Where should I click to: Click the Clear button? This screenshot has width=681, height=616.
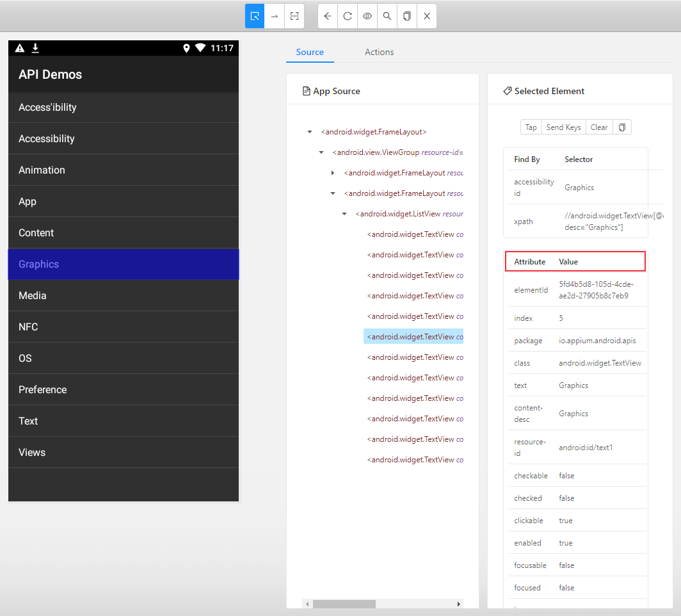(x=599, y=127)
